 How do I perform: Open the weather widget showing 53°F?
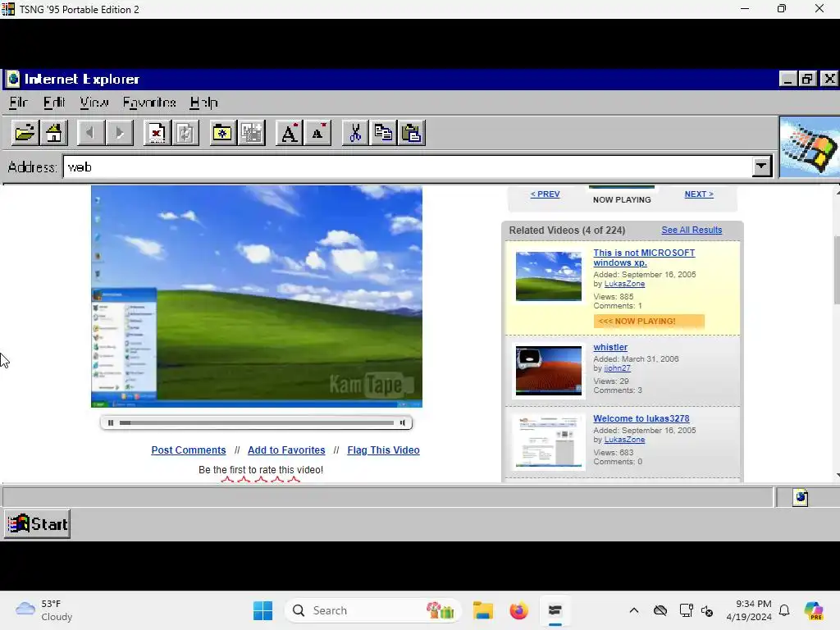(44, 610)
